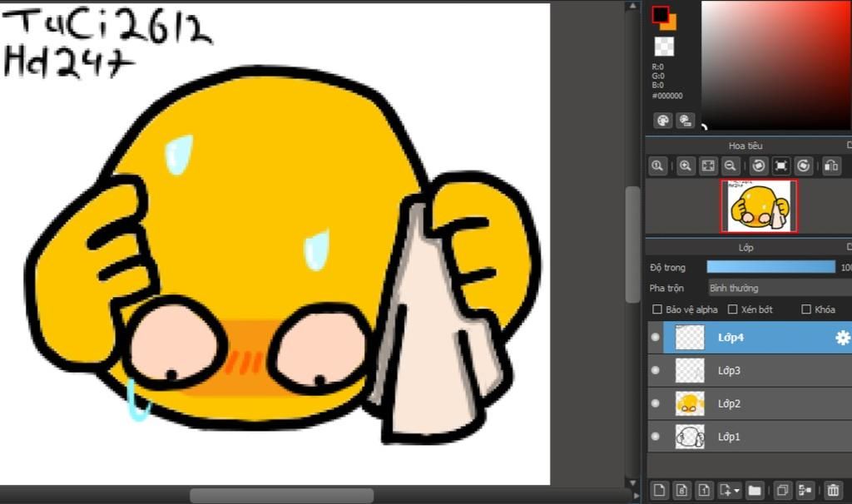The image size is (852, 504).
Task: Toggle visibility of layer Lớp4
Action: coord(656,338)
